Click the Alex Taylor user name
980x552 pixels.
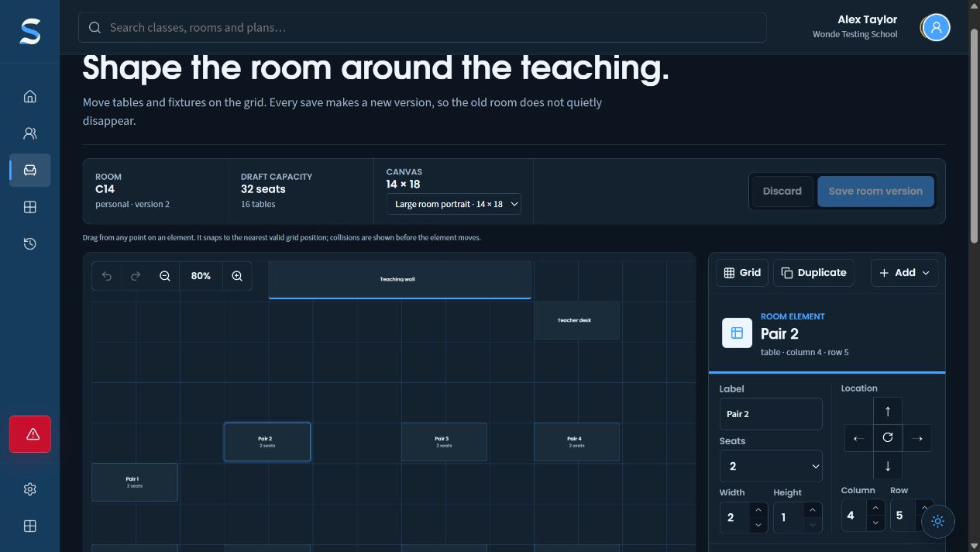(867, 19)
